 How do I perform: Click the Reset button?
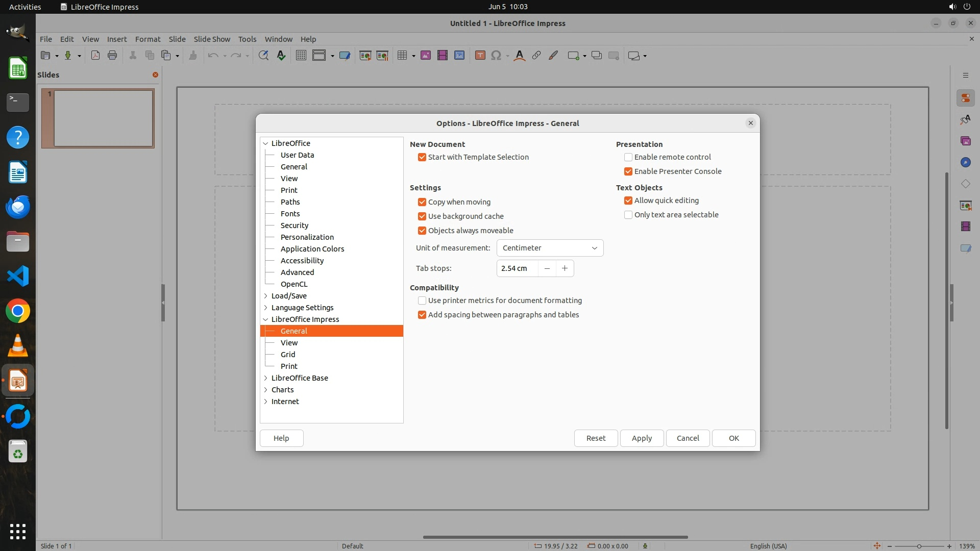point(596,438)
